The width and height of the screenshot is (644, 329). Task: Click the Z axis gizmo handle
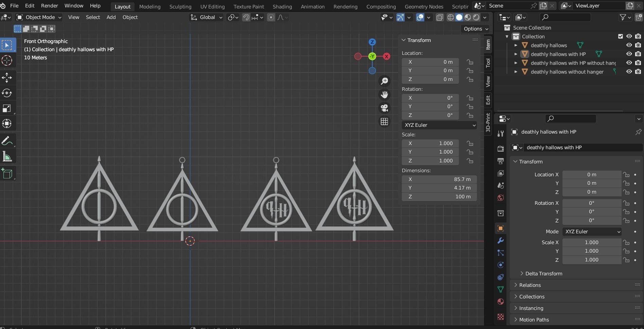tap(372, 42)
